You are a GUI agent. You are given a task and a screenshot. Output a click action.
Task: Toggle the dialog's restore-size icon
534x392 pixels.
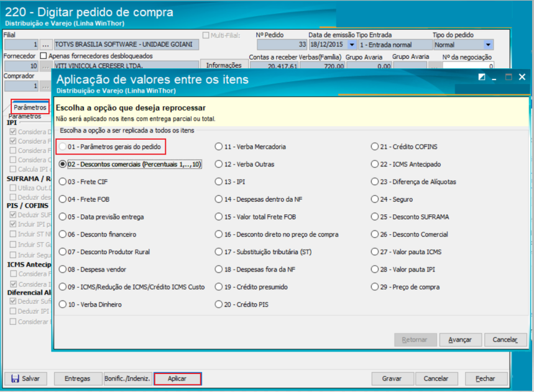click(x=482, y=77)
